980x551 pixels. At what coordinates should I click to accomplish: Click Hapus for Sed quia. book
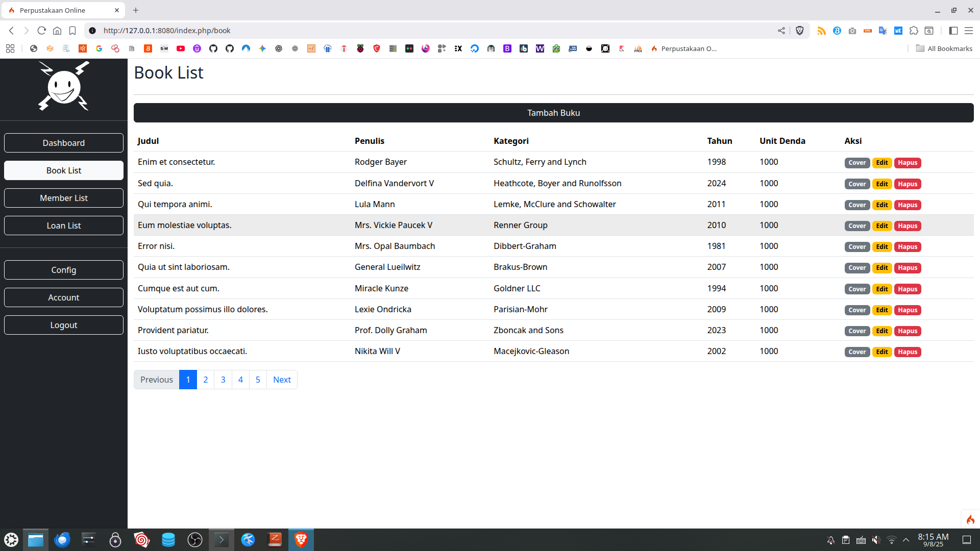(x=907, y=184)
